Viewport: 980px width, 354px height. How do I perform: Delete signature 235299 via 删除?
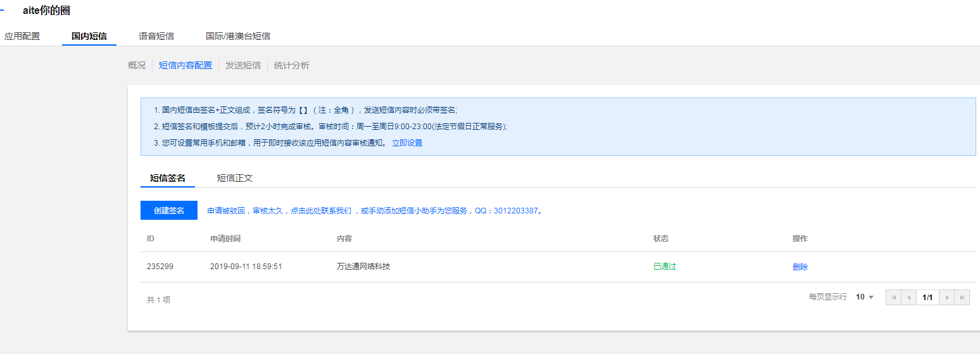tap(800, 267)
